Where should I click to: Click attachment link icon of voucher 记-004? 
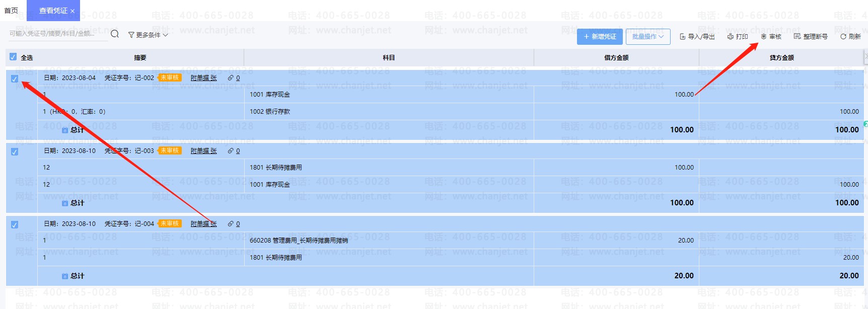click(x=231, y=224)
